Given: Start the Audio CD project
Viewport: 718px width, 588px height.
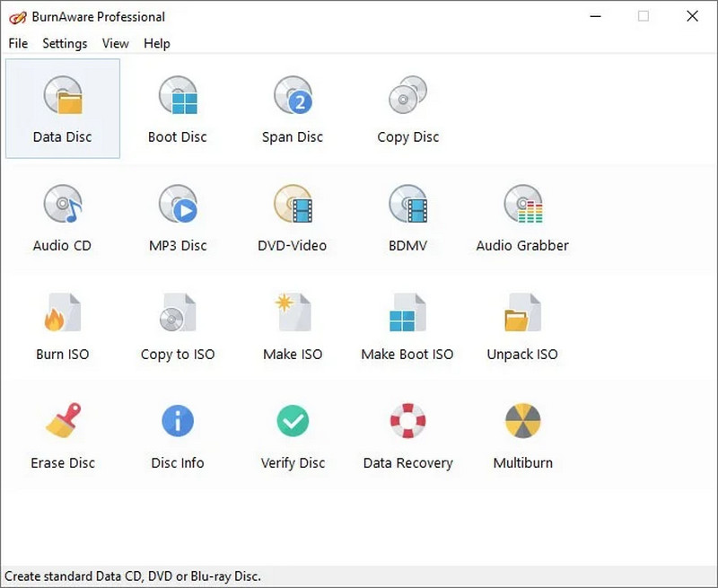Looking at the screenshot, I should click(x=63, y=206).
